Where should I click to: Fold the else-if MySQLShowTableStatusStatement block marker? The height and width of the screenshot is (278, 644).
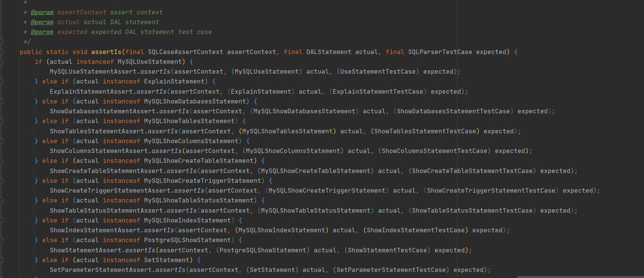coord(2,201)
